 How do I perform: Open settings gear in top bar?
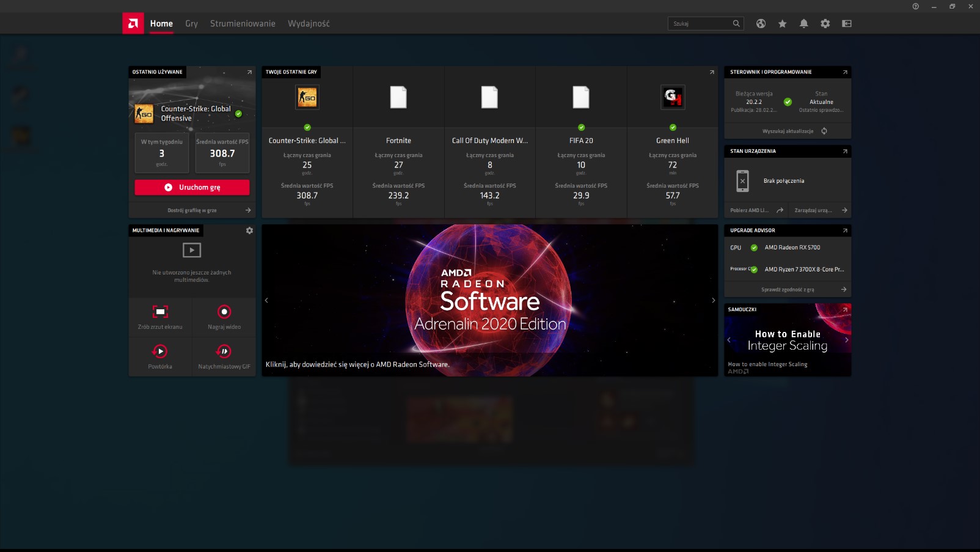point(825,23)
